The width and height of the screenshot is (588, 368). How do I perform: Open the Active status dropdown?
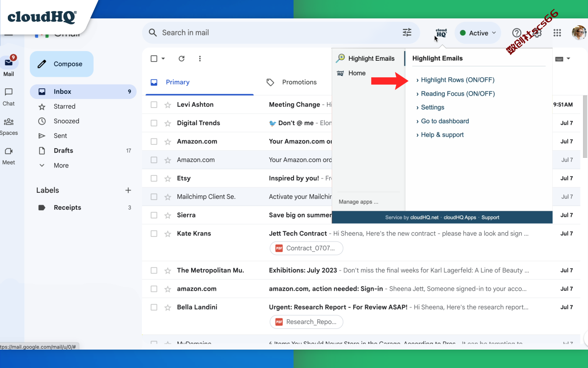478,33
